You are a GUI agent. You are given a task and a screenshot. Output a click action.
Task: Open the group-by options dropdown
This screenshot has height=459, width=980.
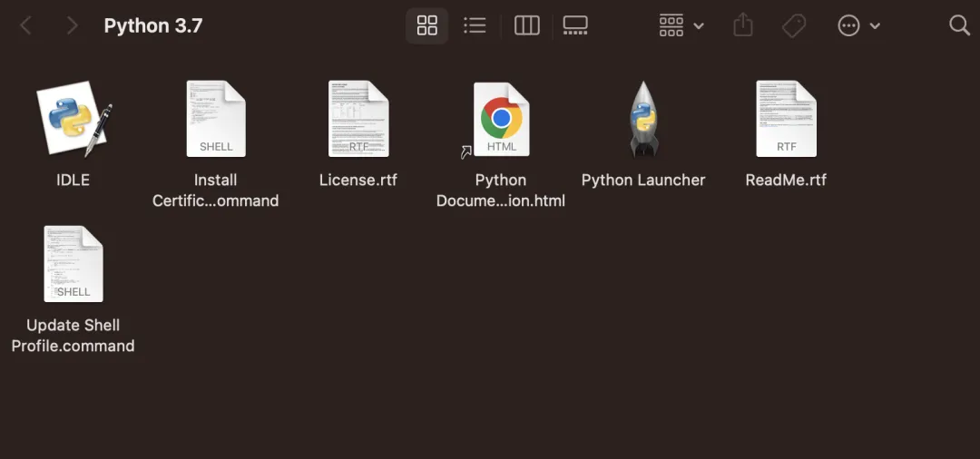[681, 25]
